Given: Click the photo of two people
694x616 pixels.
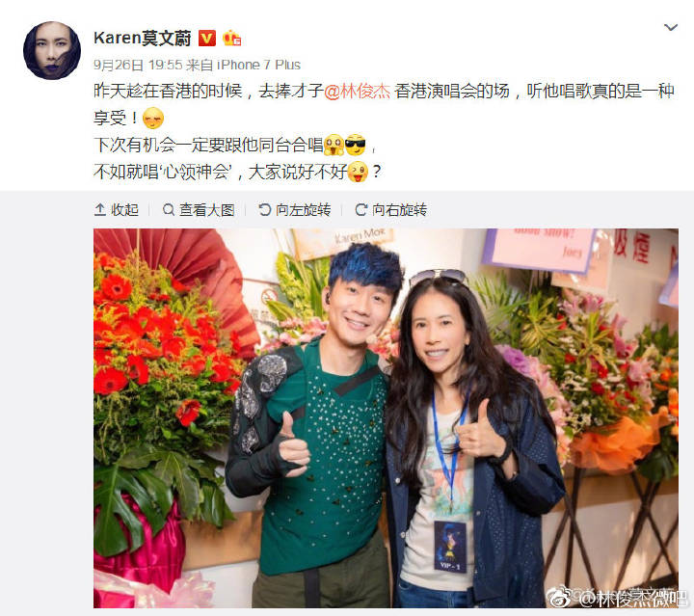Looking at the screenshot, I should coord(386,417).
